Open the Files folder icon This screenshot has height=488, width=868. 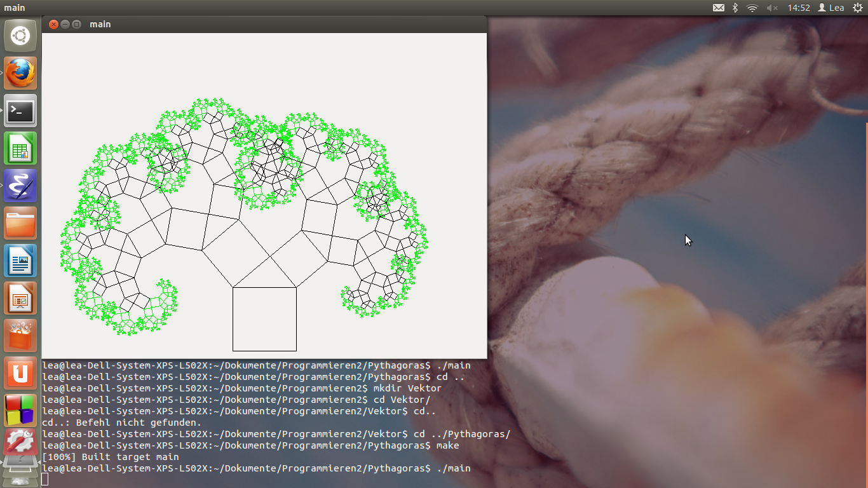point(20,223)
